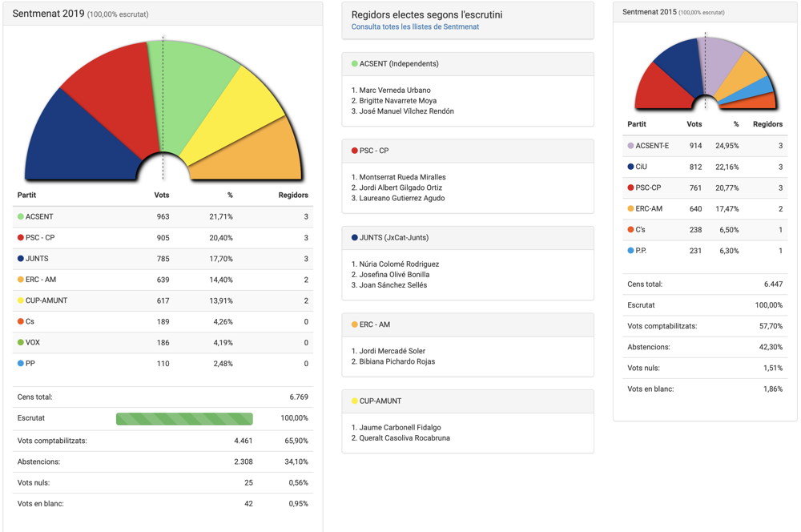Click the 'Sentmenat 2019' panel title
This screenshot has height=532, width=801.
48,14
